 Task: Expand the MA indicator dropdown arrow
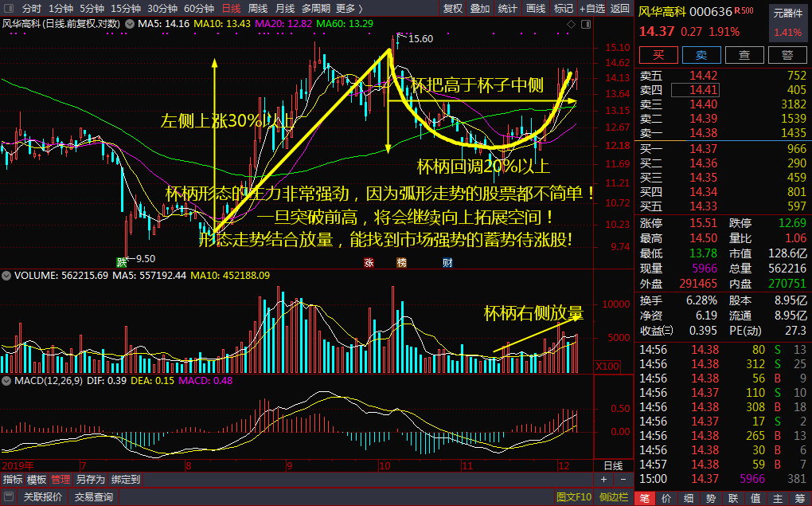pos(130,24)
